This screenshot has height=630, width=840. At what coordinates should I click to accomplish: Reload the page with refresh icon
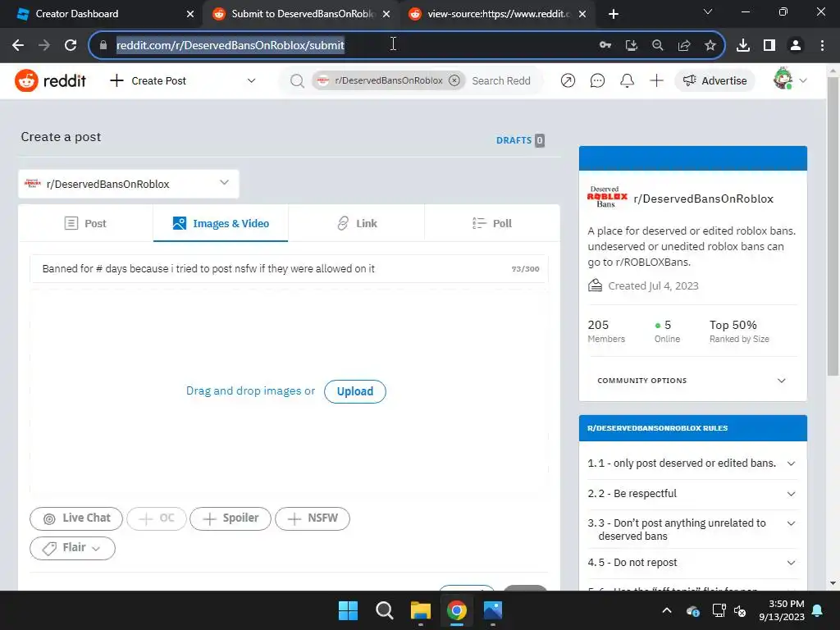[x=71, y=45]
